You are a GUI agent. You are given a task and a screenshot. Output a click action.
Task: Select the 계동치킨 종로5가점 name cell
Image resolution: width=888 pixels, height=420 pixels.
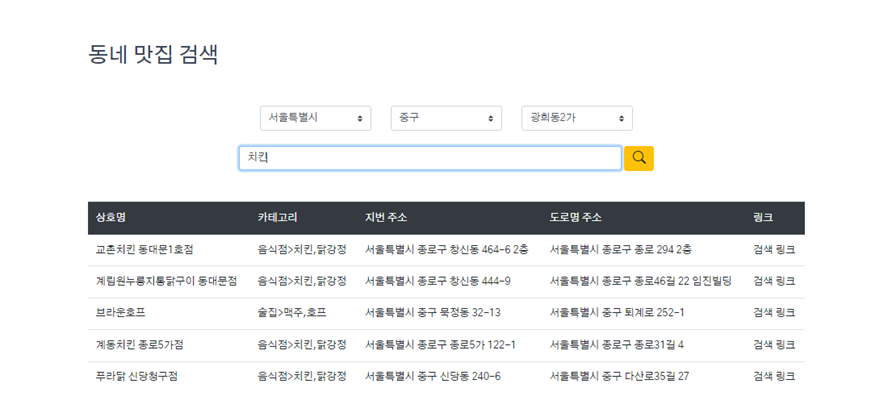coord(139,345)
